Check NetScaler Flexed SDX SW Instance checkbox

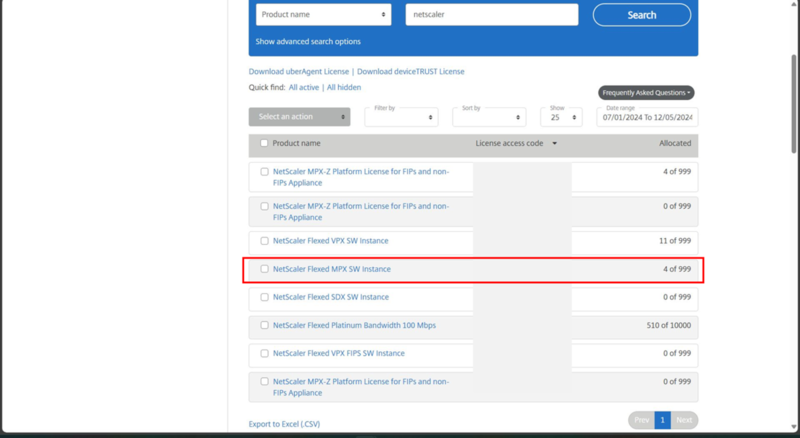click(264, 297)
